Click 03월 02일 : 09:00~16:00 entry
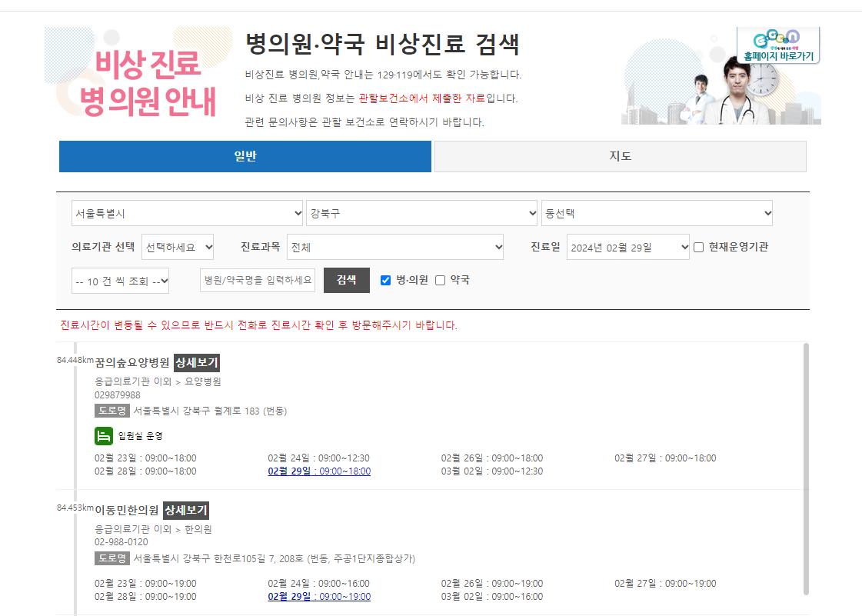Viewport: 862px width, 616px height. 492,597
